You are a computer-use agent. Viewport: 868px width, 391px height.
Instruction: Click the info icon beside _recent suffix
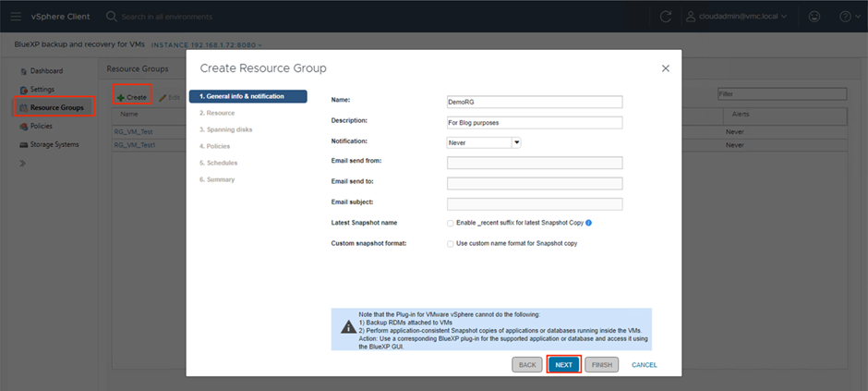click(x=588, y=223)
